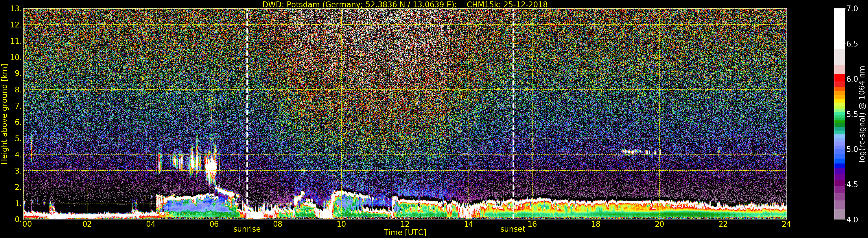Click the height axis tick '12.'
868x238 pixels.
pos(16,25)
